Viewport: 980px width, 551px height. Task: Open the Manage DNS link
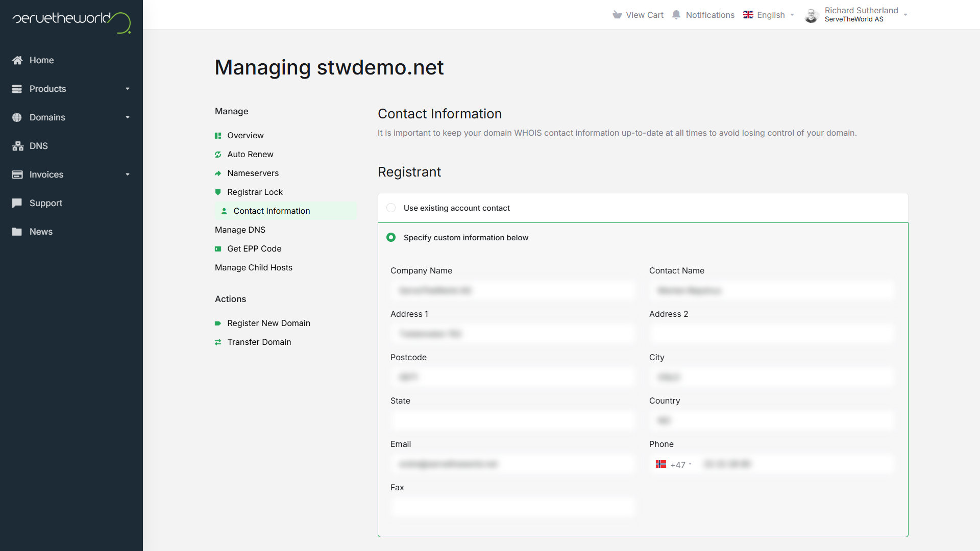point(240,230)
